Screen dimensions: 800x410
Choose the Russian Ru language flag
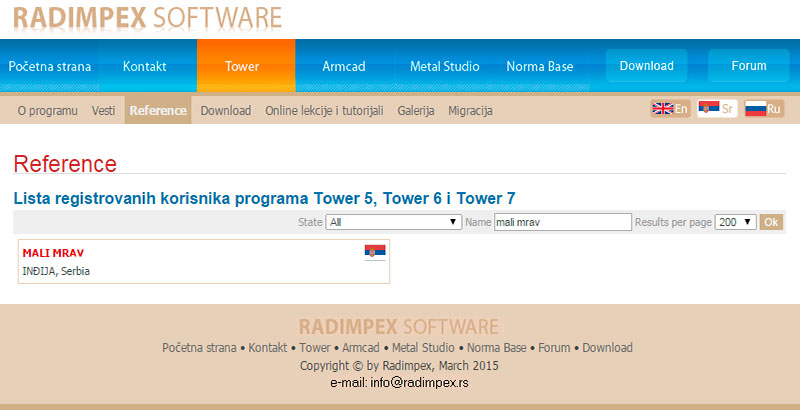pyautogui.click(x=764, y=109)
